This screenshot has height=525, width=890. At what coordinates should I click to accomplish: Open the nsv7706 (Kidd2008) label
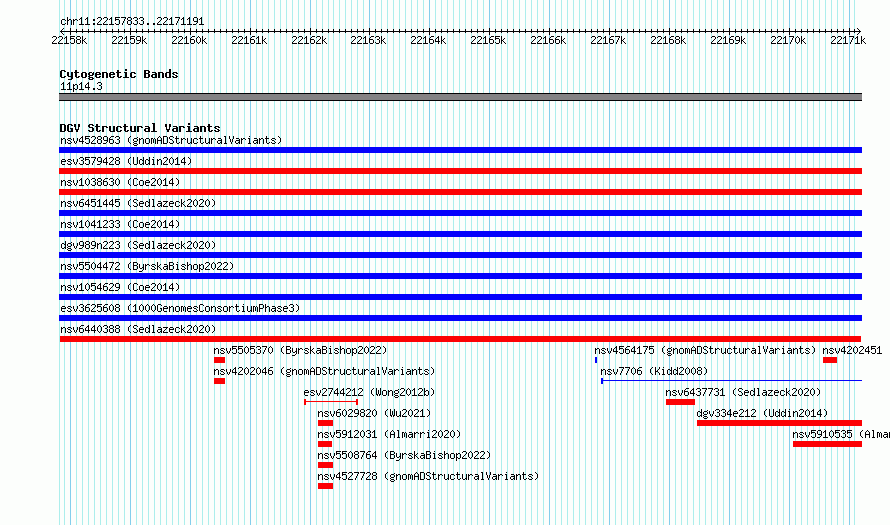[654, 371]
